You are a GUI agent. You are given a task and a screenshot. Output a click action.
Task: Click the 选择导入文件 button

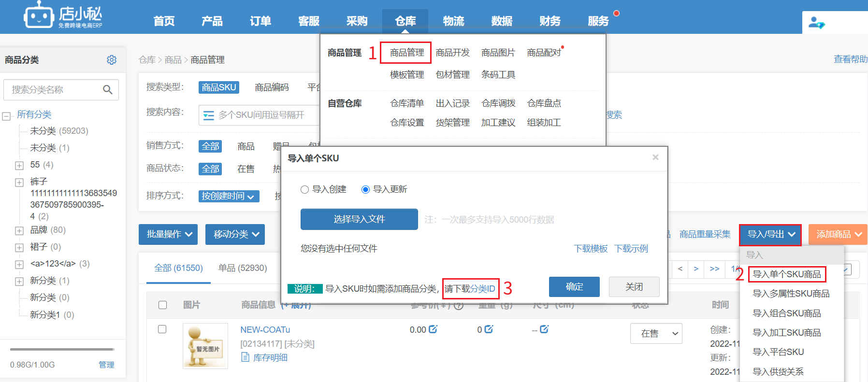[359, 219]
